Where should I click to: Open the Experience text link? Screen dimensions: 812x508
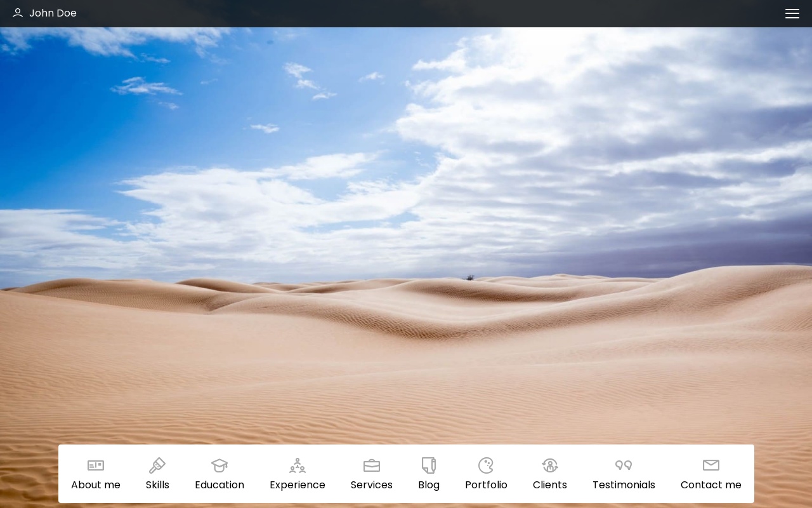click(x=298, y=485)
